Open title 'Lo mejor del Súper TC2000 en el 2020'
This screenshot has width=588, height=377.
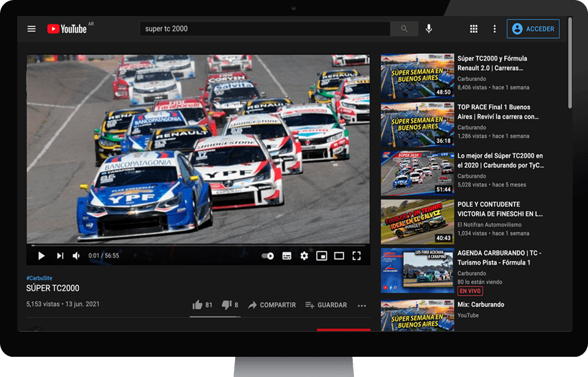coord(500,160)
